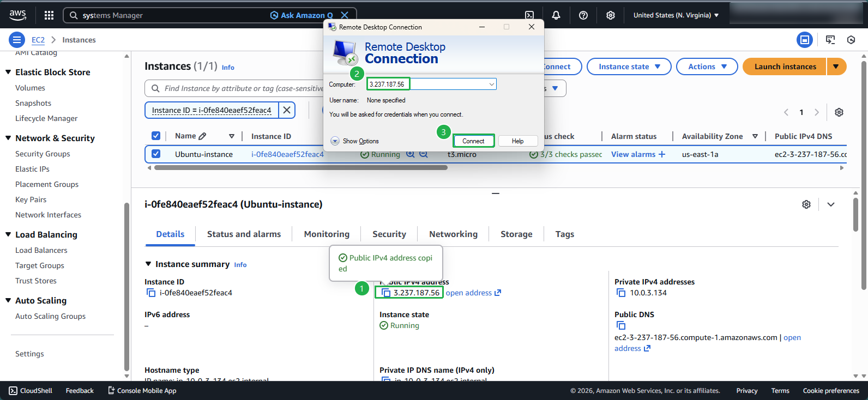868x400 pixels.
Task: Open details panel settings gear
Action: tap(806, 204)
